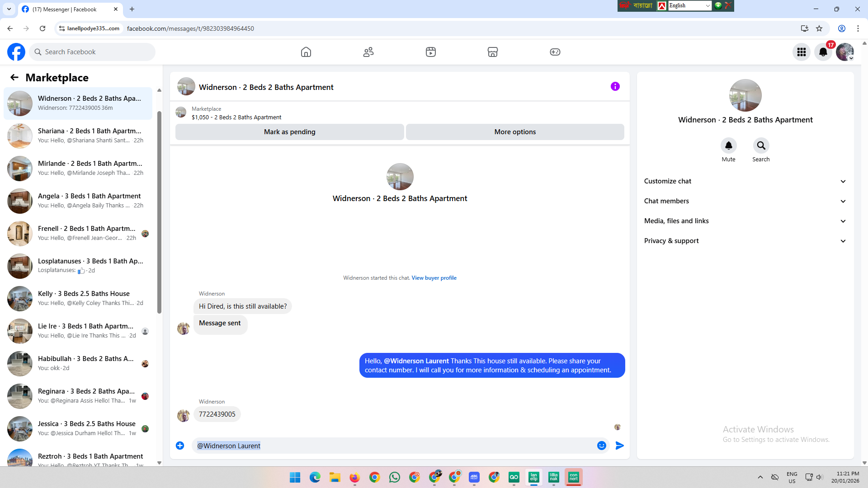Open the Jessica 3 Beds 2.5 Baths conversation
Screen dimensions: 868x488
[x=78, y=428]
